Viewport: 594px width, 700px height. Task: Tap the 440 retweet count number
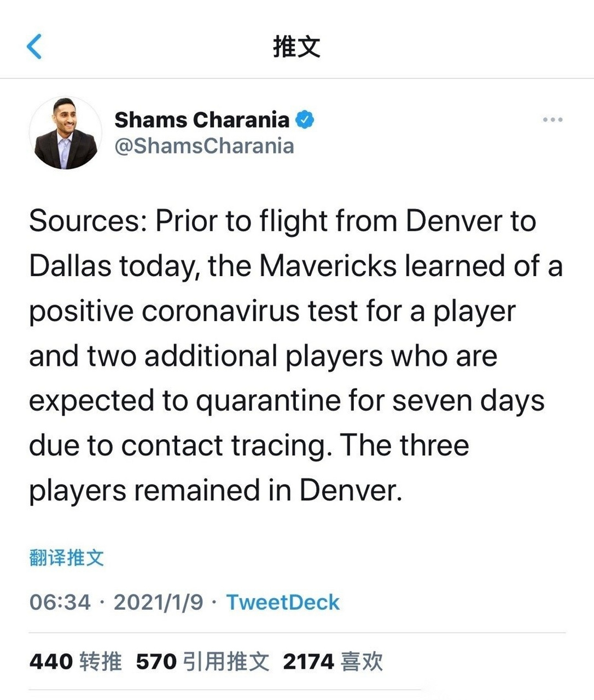click(51, 661)
